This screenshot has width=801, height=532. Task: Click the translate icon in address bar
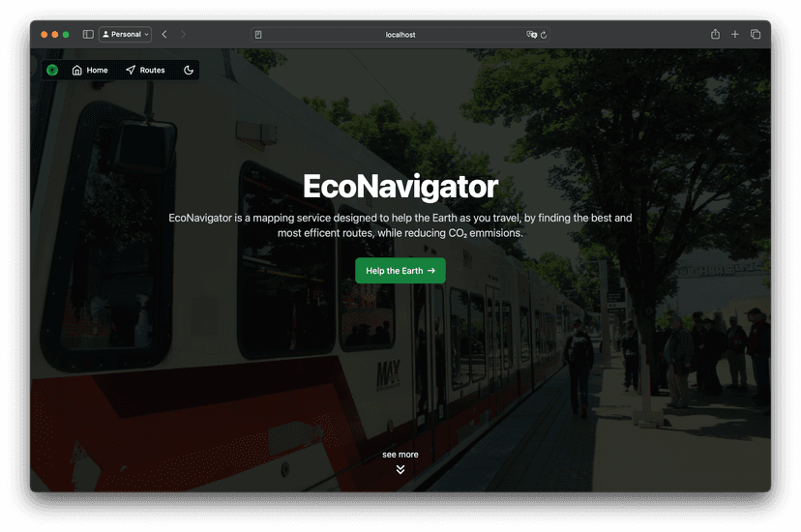pos(532,35)
